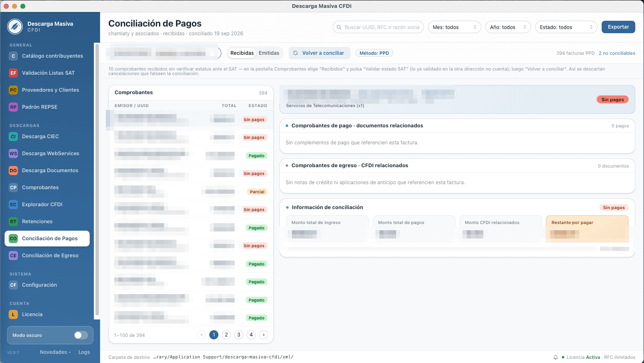Screen dimensions: 644x363
Task: Click the Parcial status badge in list
Action: (257, 192)
